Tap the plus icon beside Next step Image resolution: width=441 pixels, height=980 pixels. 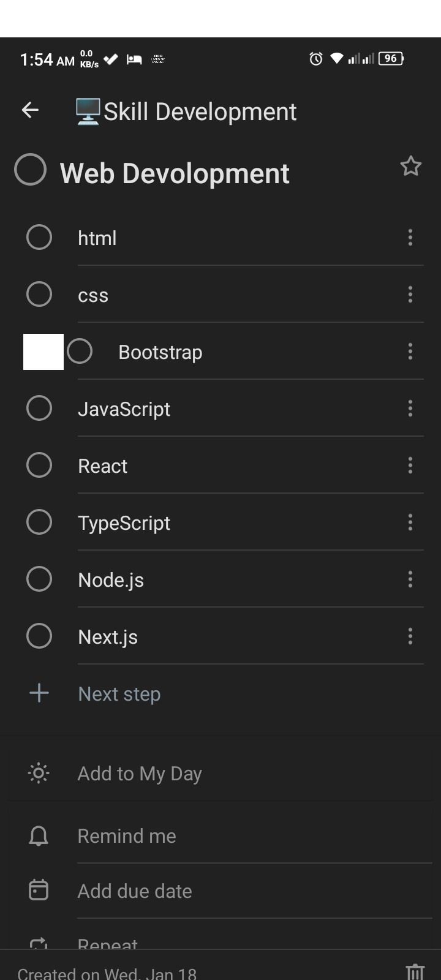point(39,693)
